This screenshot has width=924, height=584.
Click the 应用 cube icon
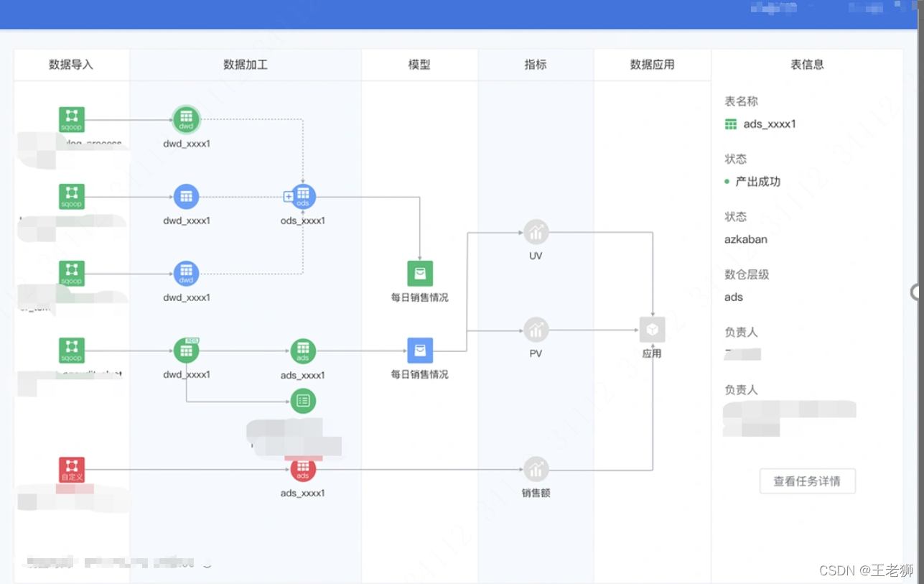653,330
